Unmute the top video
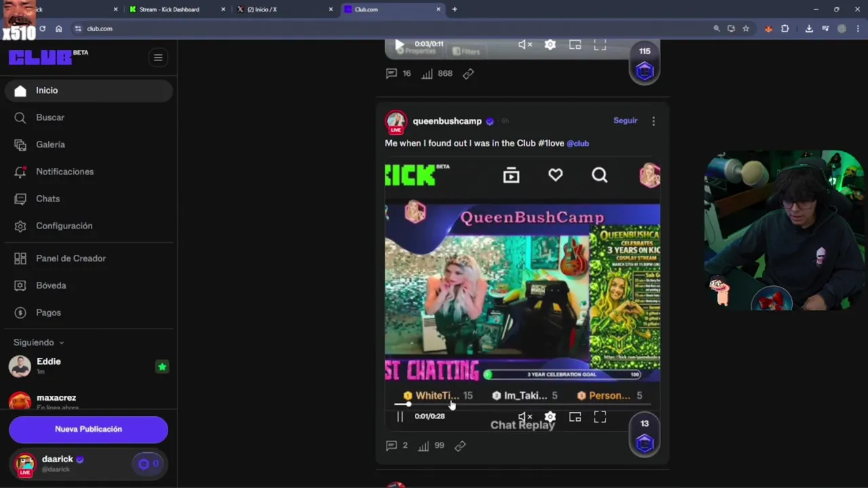Image resolution: width=868 pixels, height=488 pixels. click(x=525, y=45)
